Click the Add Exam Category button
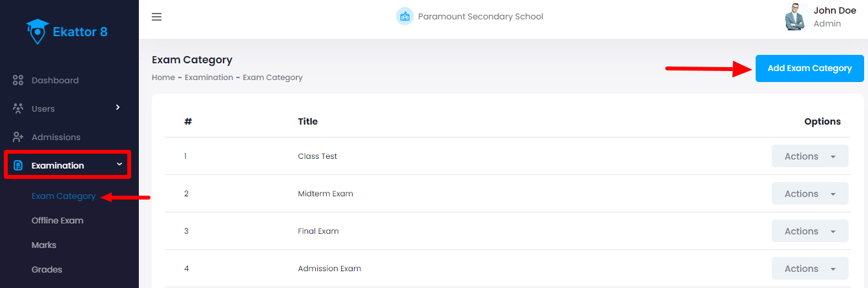 809,68
